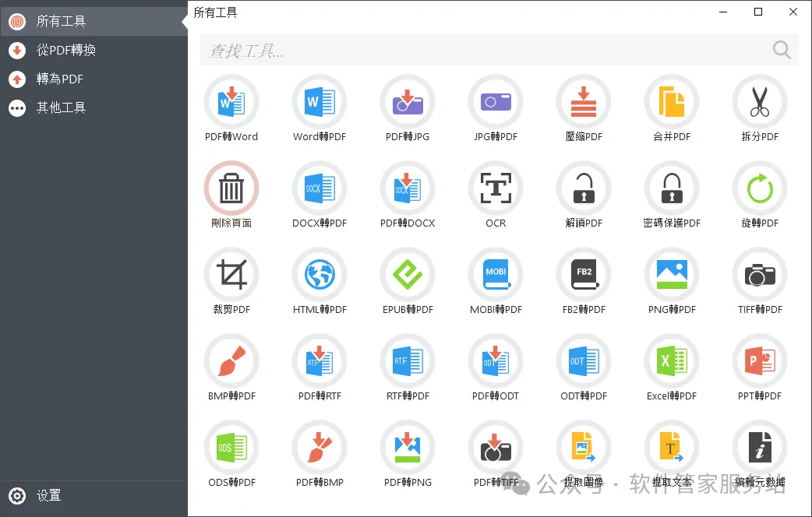
Task: Close the application window
Action: 793,12
